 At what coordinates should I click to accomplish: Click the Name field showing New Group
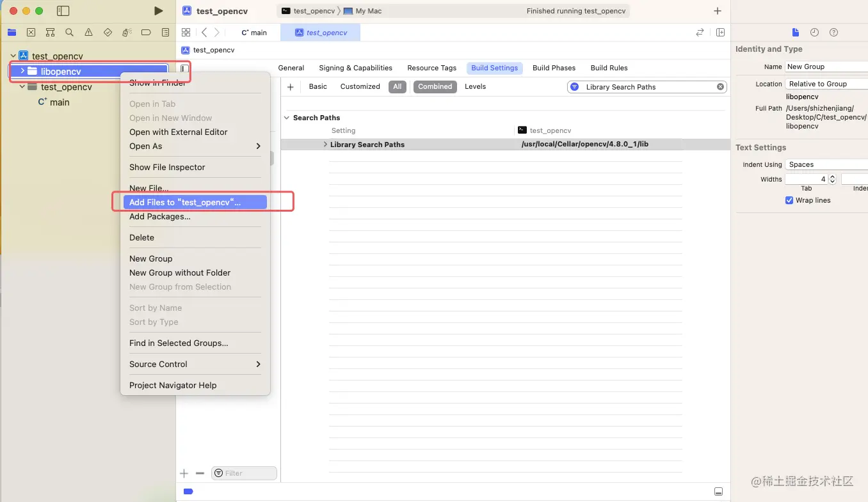826,67
